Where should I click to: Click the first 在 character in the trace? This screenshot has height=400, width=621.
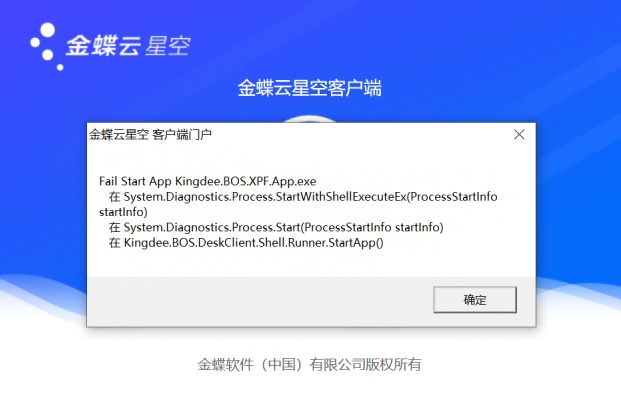pyautogui.click(x=114, y=197)
